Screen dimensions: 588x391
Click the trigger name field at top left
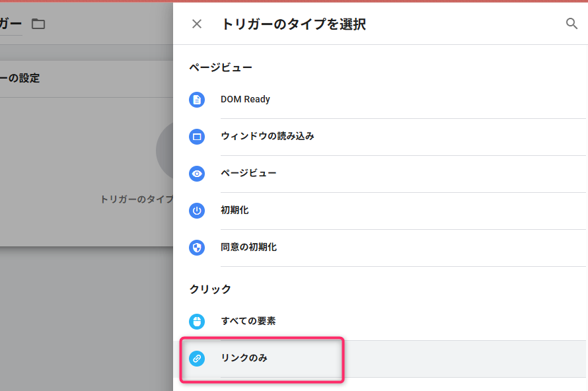point(11,24)
